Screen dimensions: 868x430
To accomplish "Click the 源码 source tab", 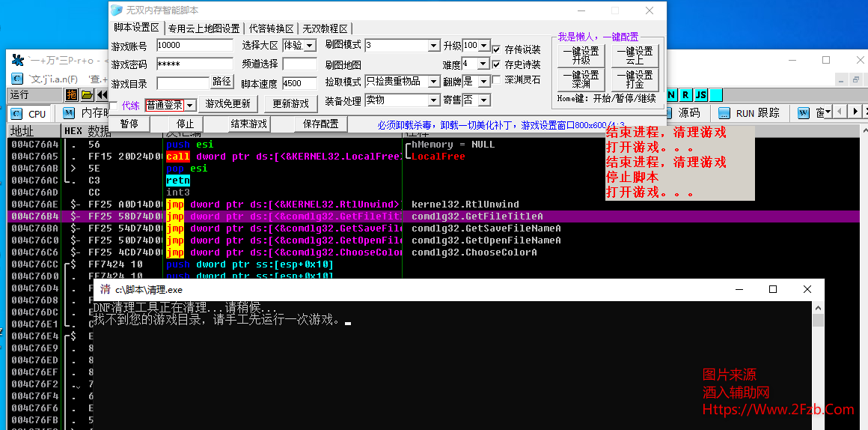I will [x=689, y=113].
